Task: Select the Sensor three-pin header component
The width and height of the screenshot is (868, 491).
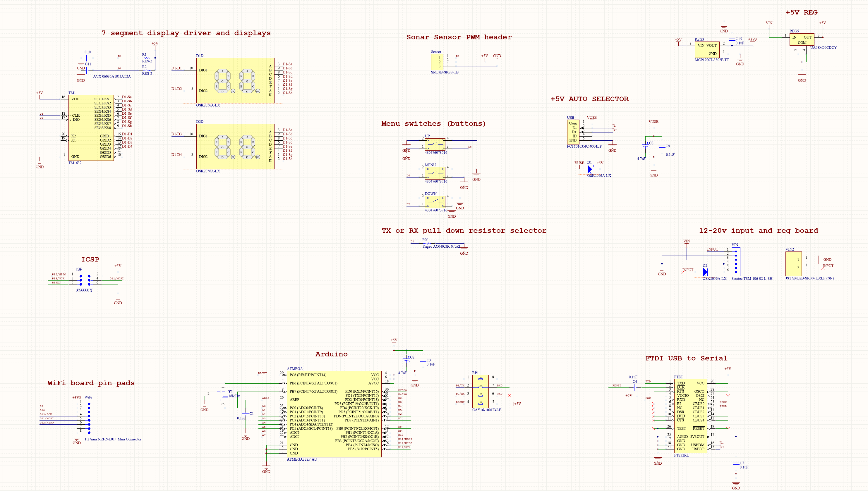Action: pyautogui.click(x=437, y=62)
